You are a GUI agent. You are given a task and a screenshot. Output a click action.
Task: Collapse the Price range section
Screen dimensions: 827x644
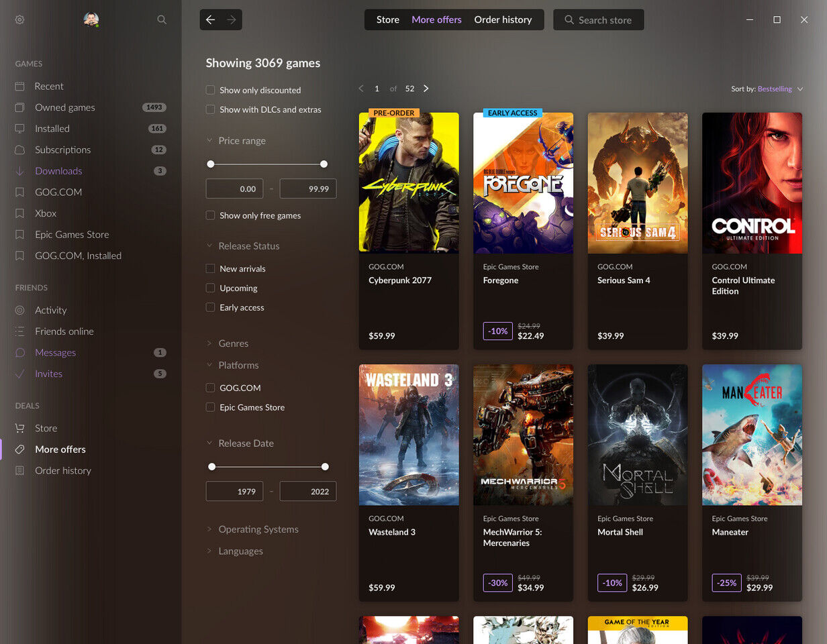point(236,141)
